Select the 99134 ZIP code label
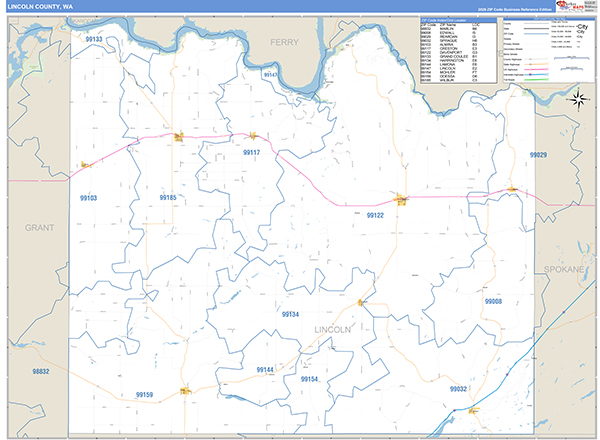The width and height of the screenshot is (600, 440). [290, 315]
